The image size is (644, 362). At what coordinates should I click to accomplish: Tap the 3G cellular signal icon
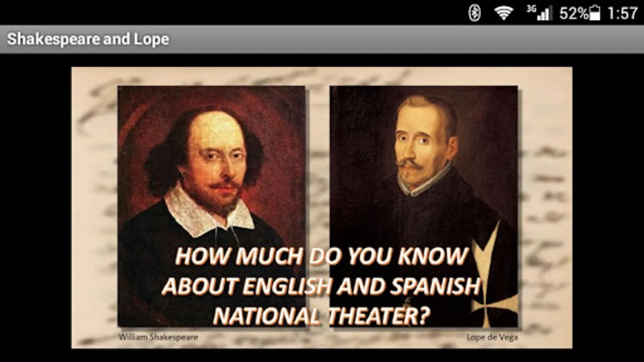539,13
